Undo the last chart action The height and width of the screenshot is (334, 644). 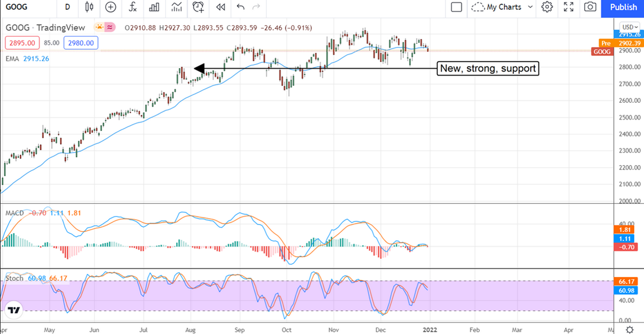(x=241, y=7)
